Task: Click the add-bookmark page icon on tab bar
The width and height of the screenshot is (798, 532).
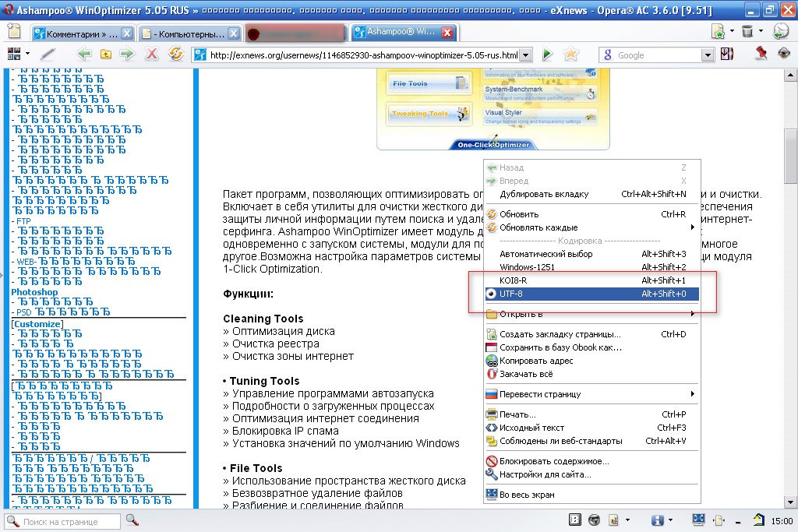Action: pyautogui.click(x=718, y=31)
